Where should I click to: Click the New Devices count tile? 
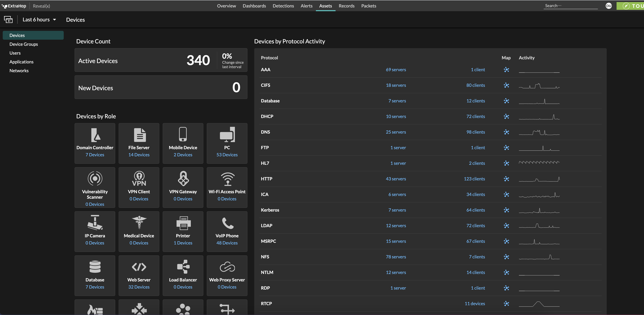tap(161, 87)
